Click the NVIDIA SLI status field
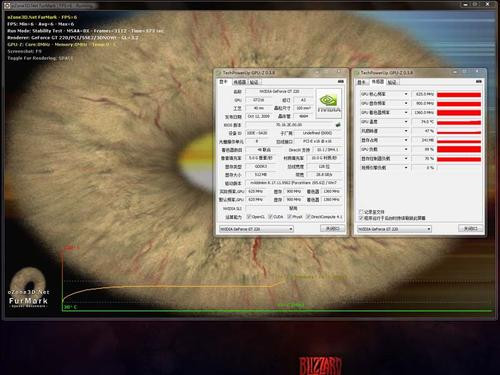 click(x=293, y=208)
